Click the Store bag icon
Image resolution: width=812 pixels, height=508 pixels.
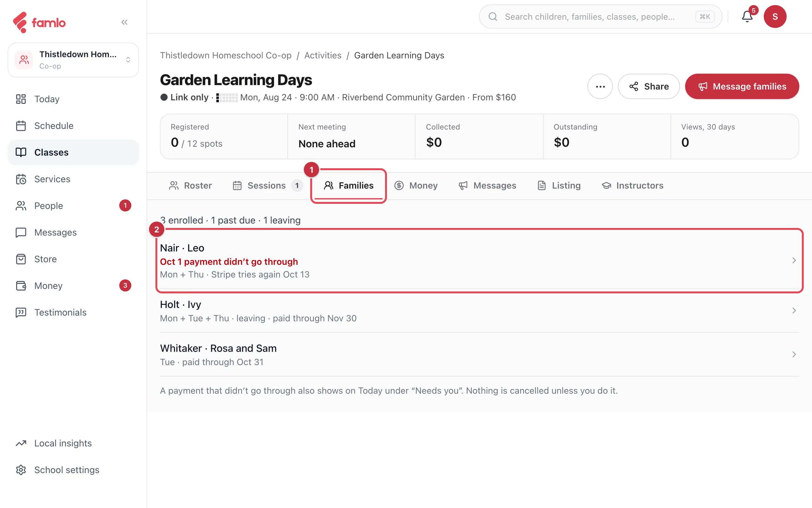tap(21, 259)
